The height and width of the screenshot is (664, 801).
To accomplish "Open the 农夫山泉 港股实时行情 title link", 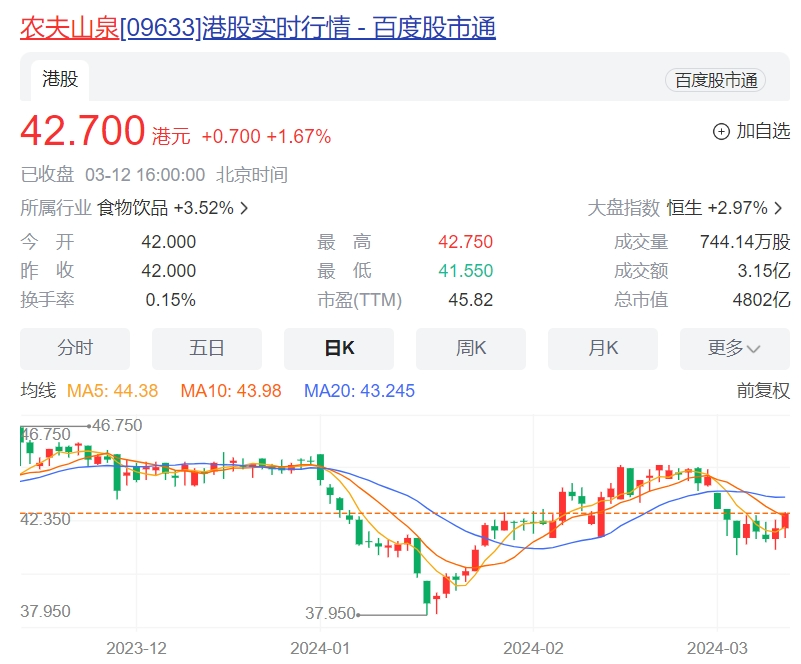I will click(258, 27).
